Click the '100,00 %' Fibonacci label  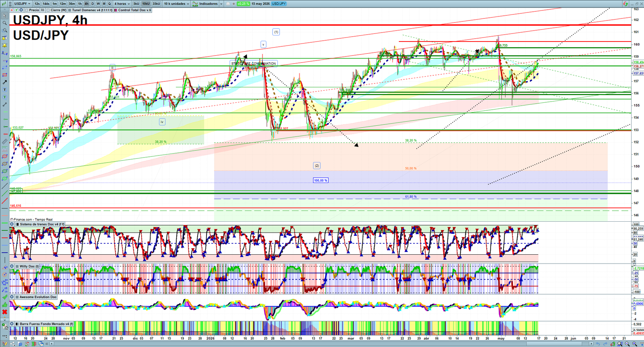tap(321, 180)
